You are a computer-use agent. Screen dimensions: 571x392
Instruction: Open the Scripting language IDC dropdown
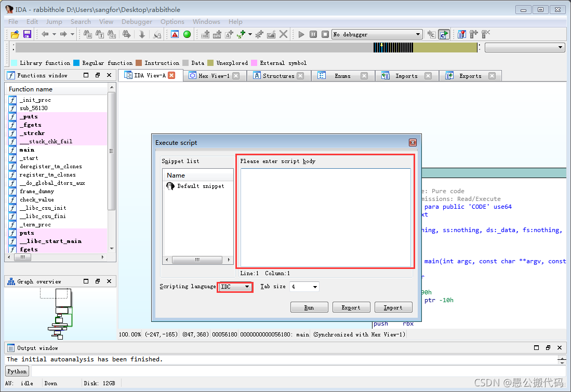235,287
